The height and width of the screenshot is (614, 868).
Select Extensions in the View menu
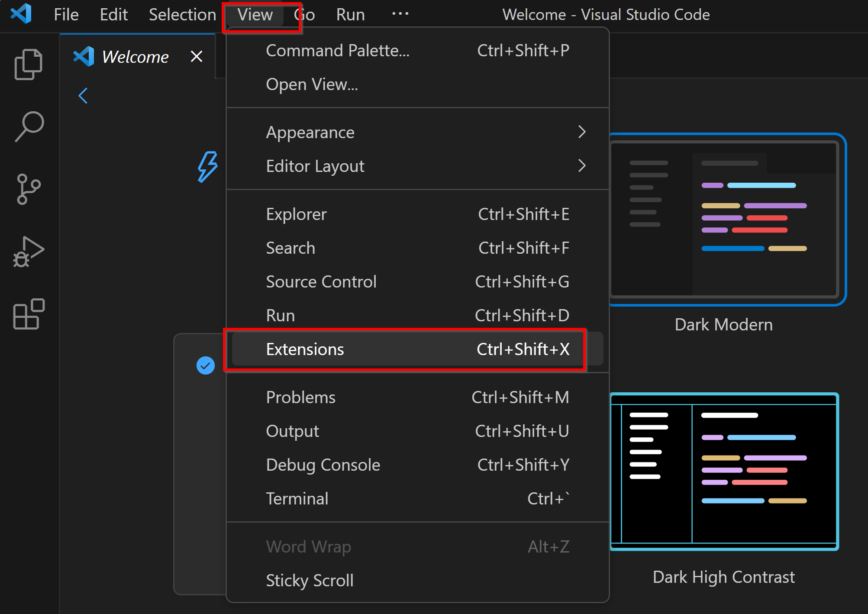pyautogui.click(x=418, y=349)
